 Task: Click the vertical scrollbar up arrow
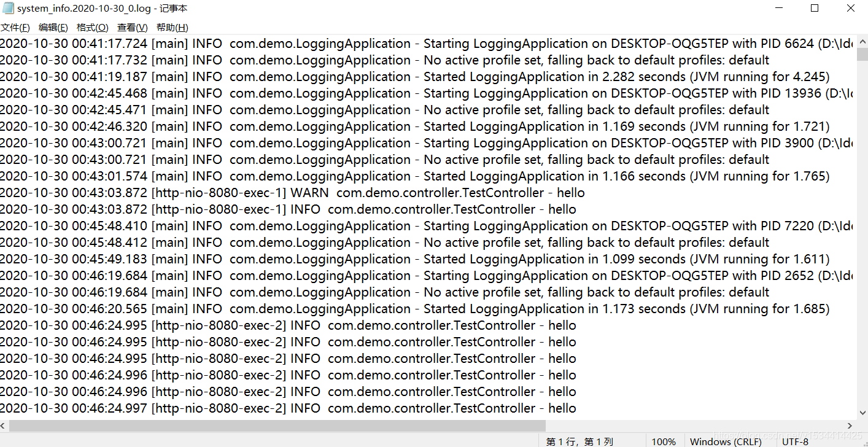tap(862, 41)
